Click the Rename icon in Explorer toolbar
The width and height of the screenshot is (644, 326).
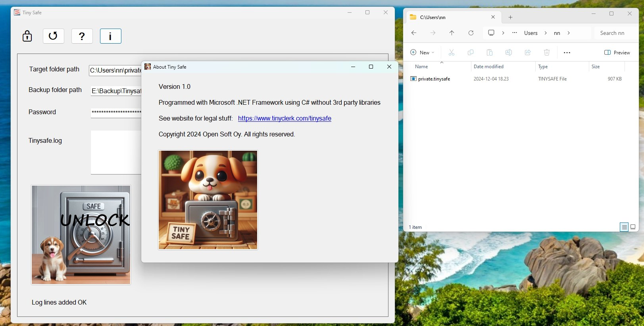click(x=509, y=52)
